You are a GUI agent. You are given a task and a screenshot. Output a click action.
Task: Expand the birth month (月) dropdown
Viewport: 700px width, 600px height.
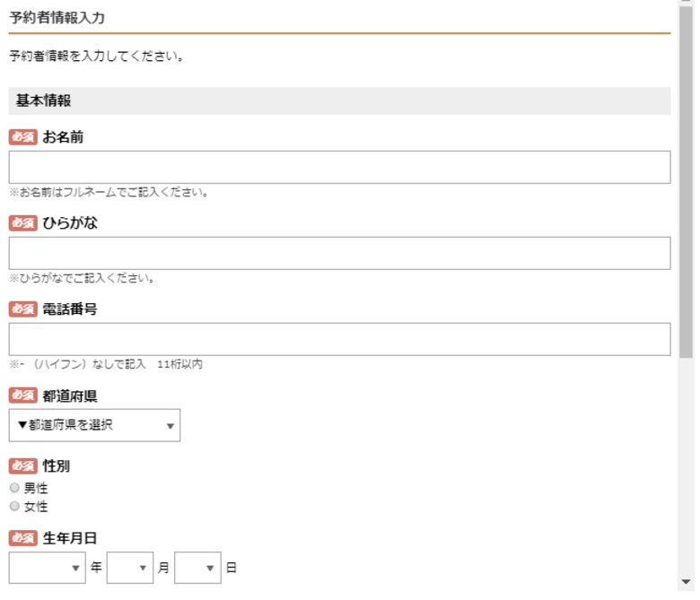129,568
